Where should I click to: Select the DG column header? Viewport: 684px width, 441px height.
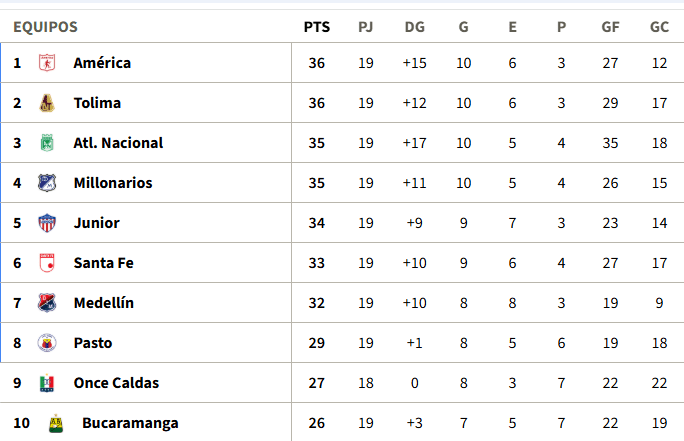tap(414, 27)
